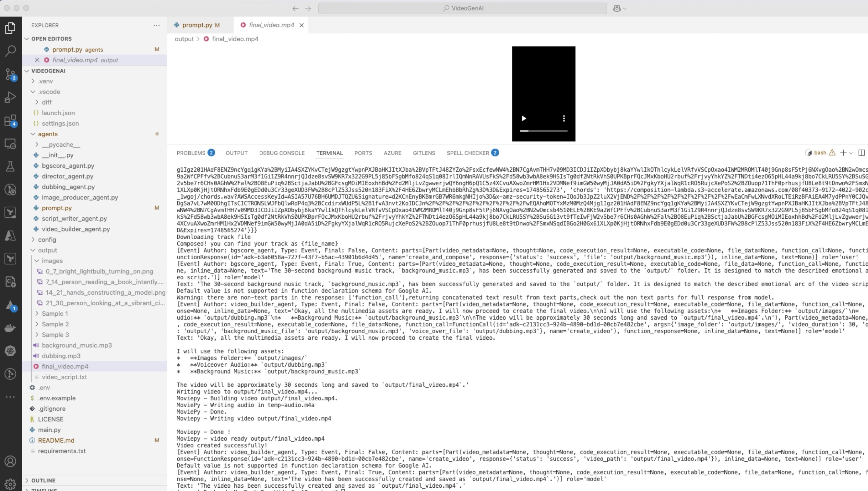
Task: Expand the Sample 2 folder
Action: click(x=55, y=324)
